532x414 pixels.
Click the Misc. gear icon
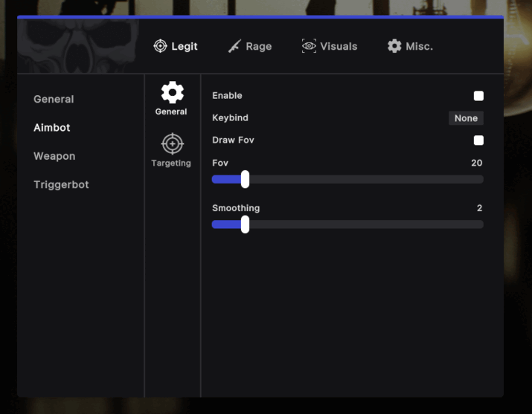click(x=394, y=46)
